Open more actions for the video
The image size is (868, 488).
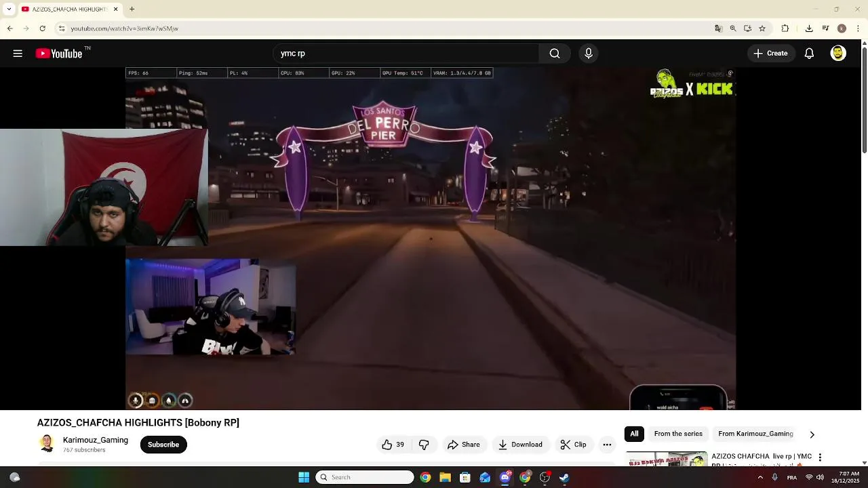pyautogui.click(x=607, y=445)
